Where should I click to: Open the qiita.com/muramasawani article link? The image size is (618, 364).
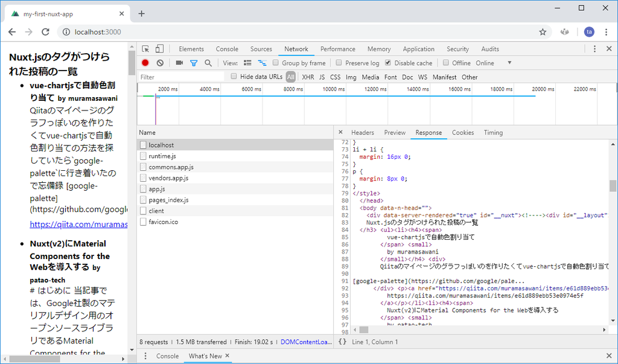click(x=78, y=225)
